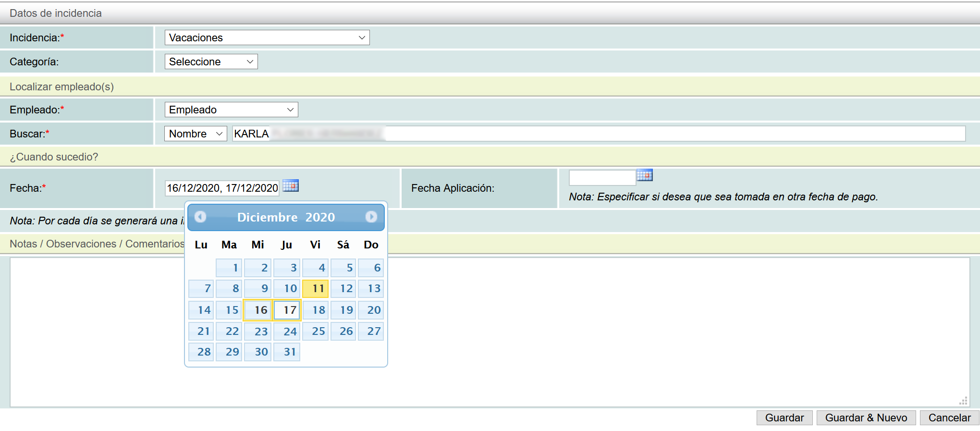The width and height of the screenshot is (980, 431).
Task: Focus the Fecha Aplicación date input
Action: click(x=602, y=178)
